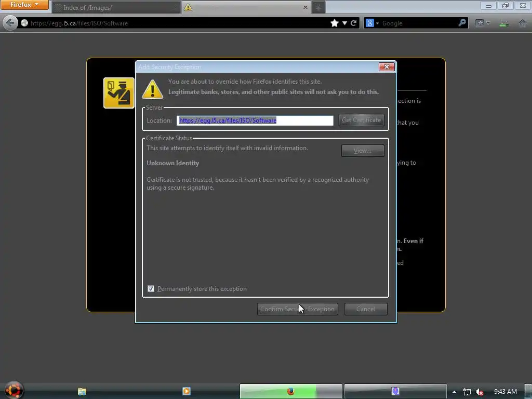
Task: Click the Location URL field
Action: click(255, 121)
